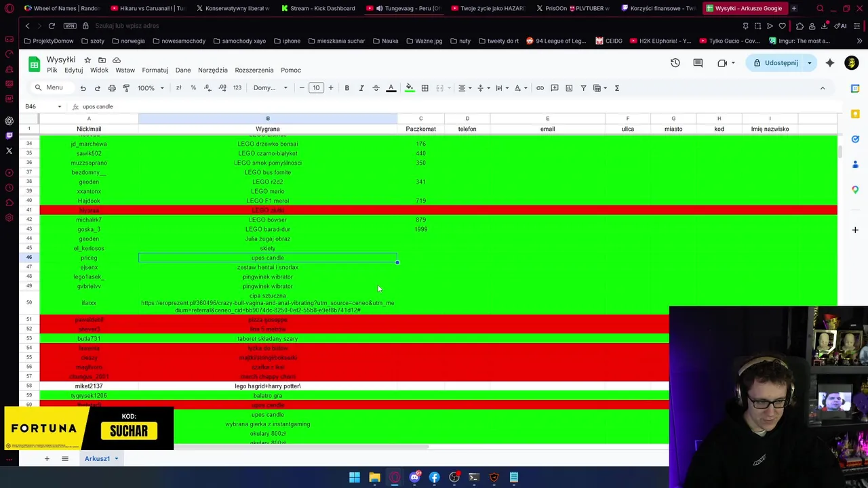
Task: Expand the text rotation dropdown
Action: point(520,88)
